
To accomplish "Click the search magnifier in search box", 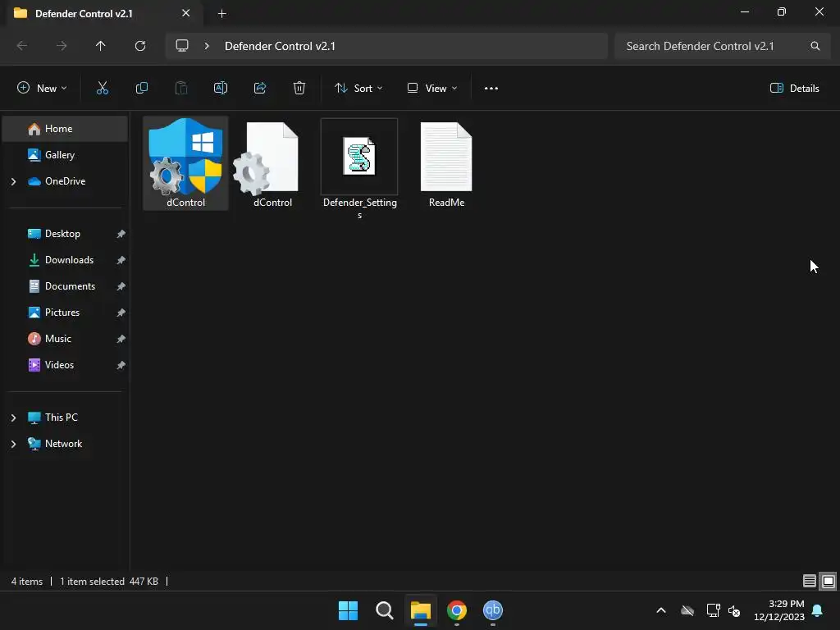I will tap(815, 46).
